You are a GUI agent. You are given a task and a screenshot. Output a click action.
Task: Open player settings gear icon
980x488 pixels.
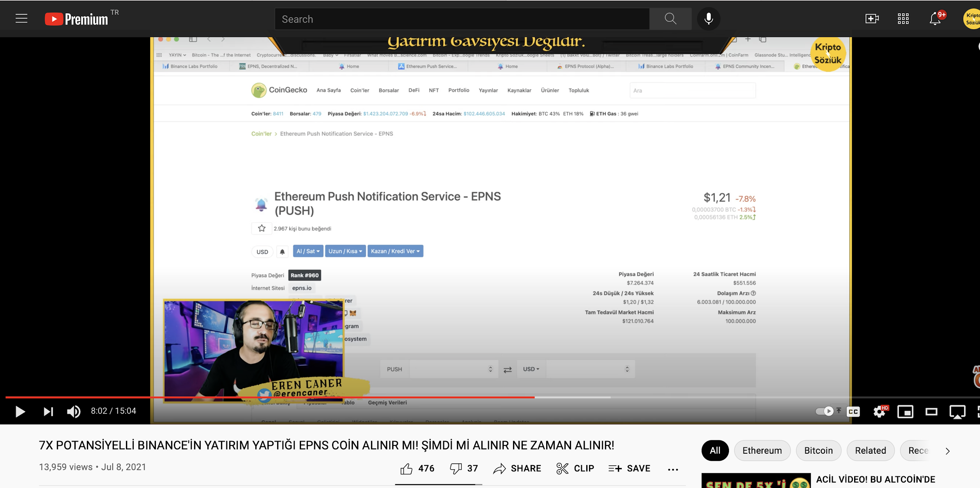click(879, 412)
